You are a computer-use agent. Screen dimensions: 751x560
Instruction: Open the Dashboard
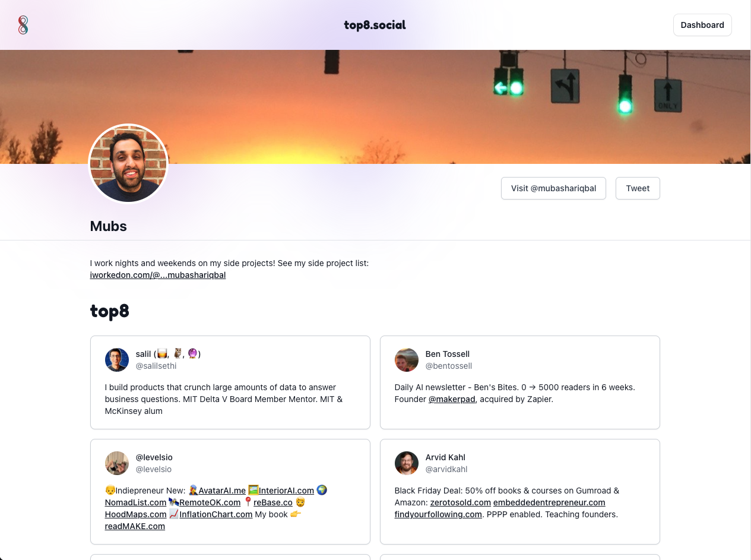(x=702, y=25)
